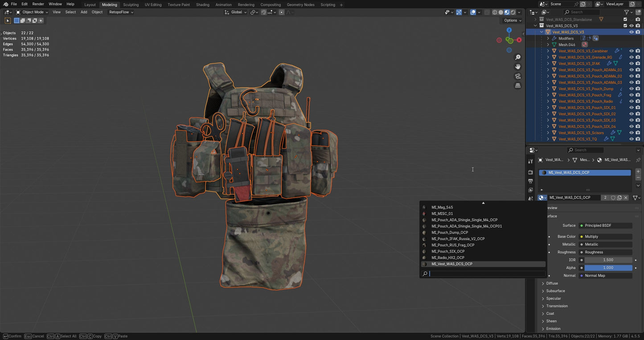Switch viewport to Material Preview shading

(507, 12)
